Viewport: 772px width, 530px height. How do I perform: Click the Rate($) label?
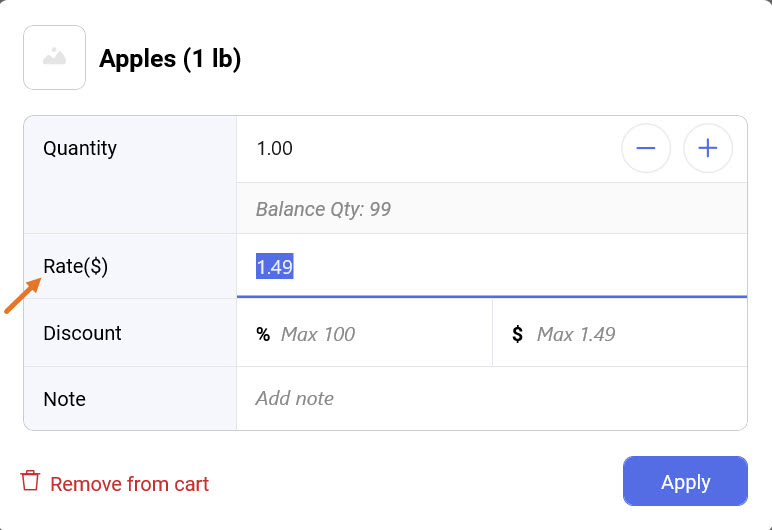(x=75, y=267)
